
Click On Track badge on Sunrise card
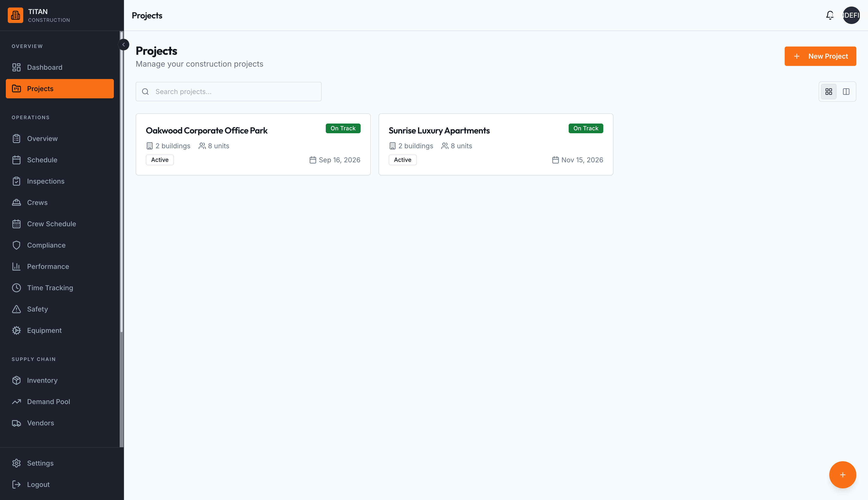click(x=586, y=128)
